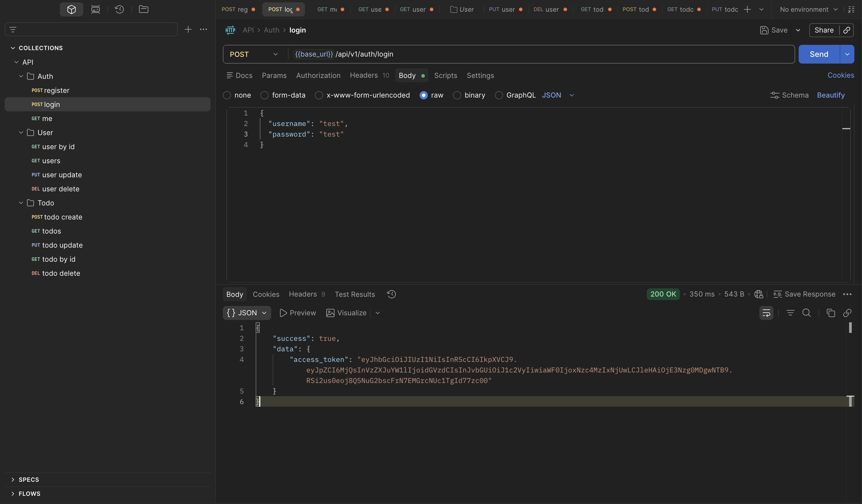The width and height of the screenshot is (862, 504).
Task: Open the Visualize options dropdown arrow
Action: 378,313
